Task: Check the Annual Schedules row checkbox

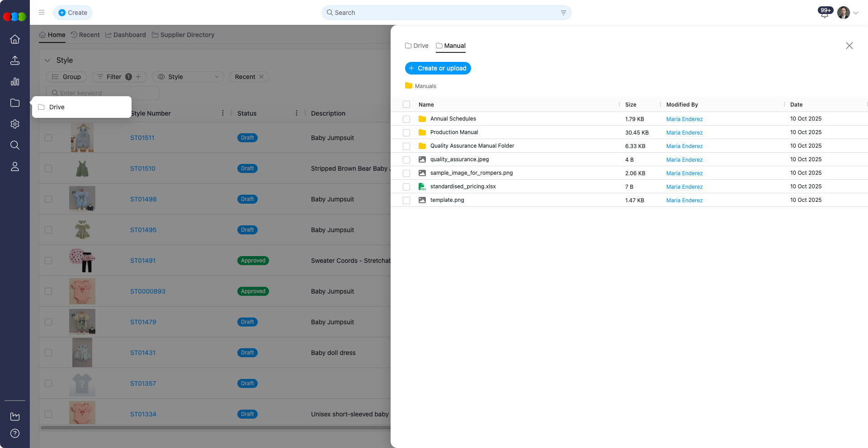Action: [406, 119]
